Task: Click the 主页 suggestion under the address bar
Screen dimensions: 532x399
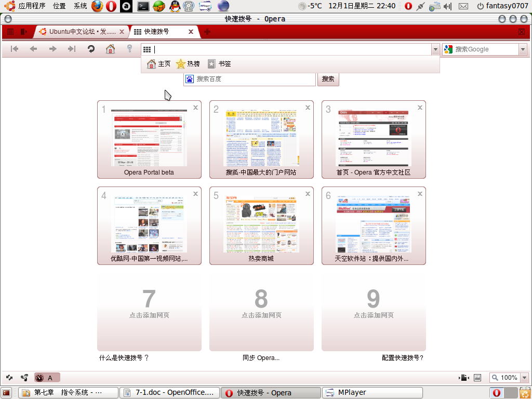Action: [159, 64]
